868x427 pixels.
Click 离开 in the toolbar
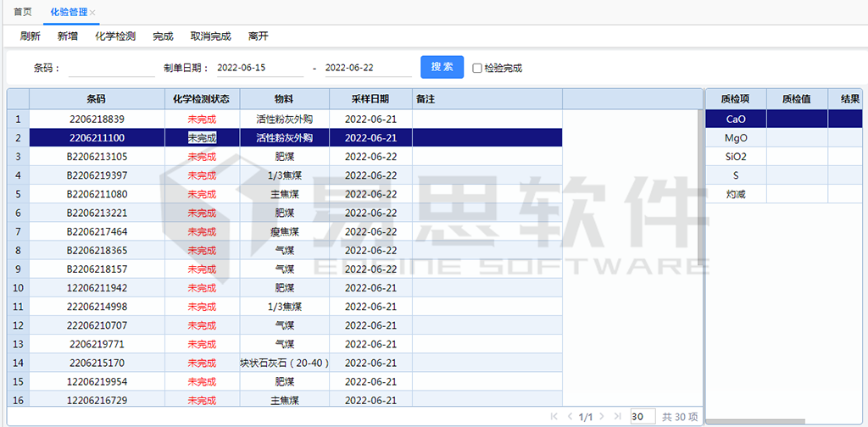[x=259, y=36]
